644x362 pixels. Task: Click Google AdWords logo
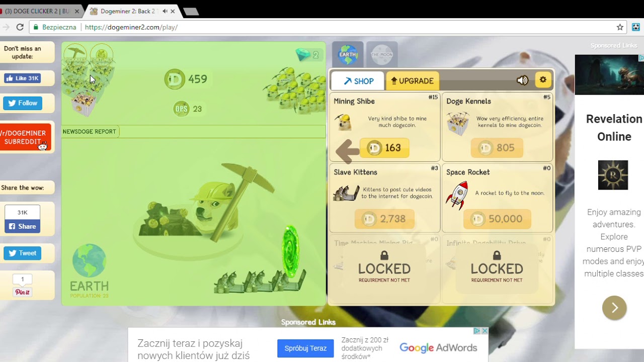(438, 348)
